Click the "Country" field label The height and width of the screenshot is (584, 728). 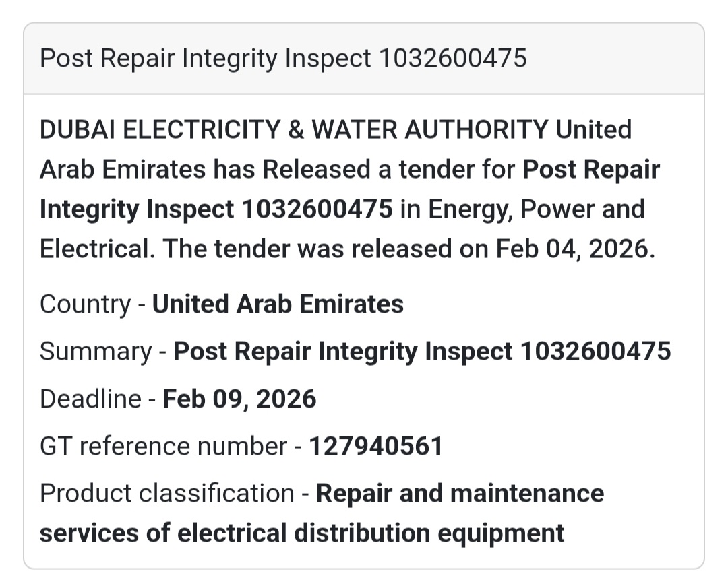pos(85,304)
